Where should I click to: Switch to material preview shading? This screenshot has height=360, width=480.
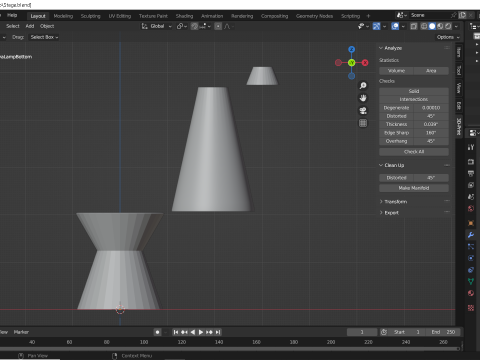click(x=440, y=26)
